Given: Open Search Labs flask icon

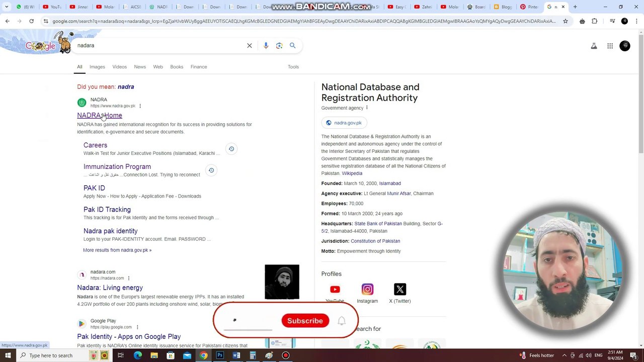Looking at the screenshot, I should point(594,46).
